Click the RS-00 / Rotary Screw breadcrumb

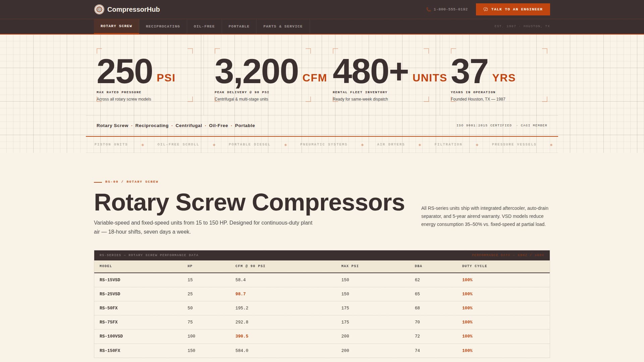pyautogui.click(x=131, y=182)
